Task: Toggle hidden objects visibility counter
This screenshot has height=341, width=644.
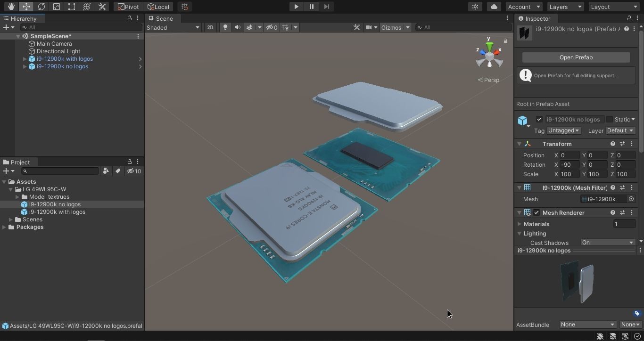Action: [x=272, y=27]
